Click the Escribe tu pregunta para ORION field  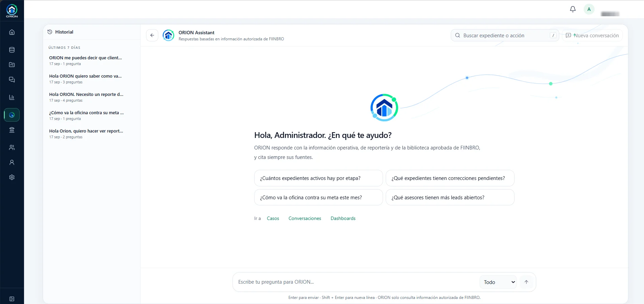[x=356, y=282]
